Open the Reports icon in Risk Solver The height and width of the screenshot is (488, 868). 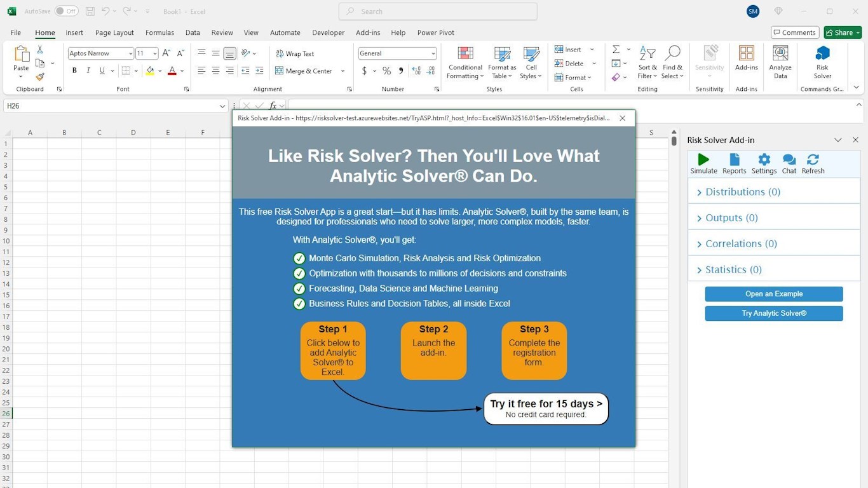click(x=735, y=159)
